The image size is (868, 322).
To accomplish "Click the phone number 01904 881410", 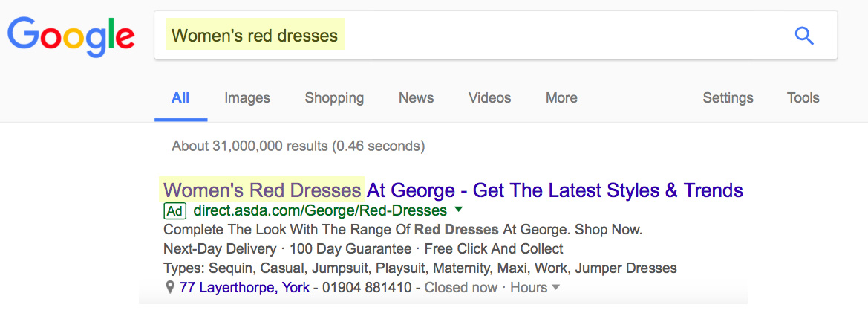I will click(x=367, y=288).
